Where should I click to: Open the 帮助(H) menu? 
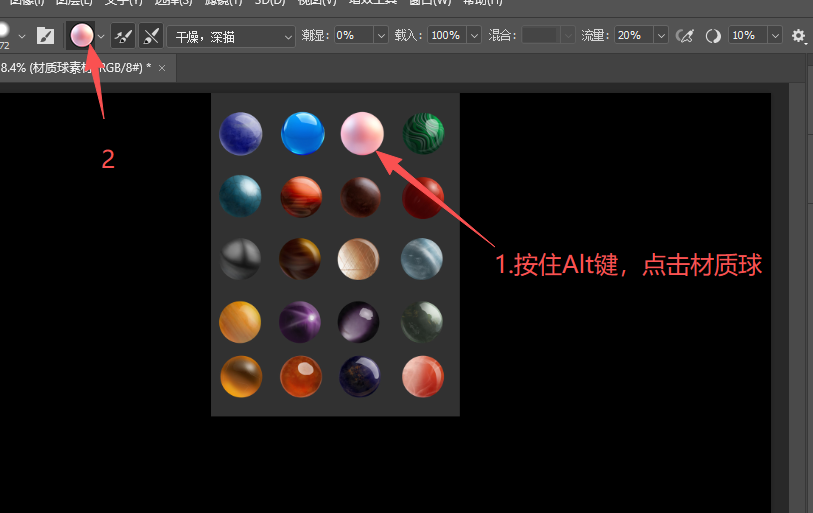coord(482,2)
